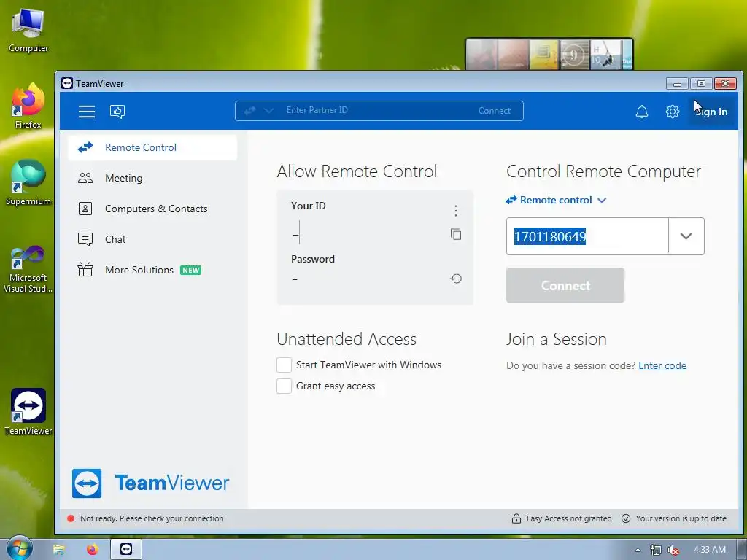
Task: Click the green NEW badge
Action: click(190, 270)
